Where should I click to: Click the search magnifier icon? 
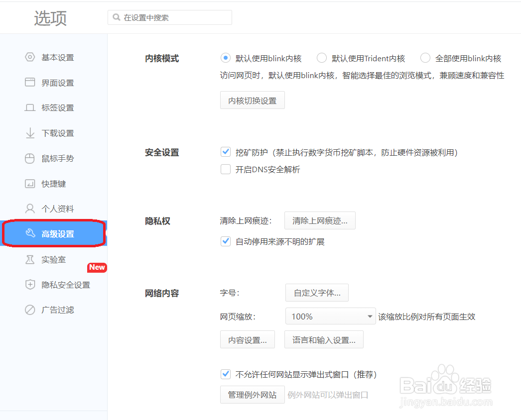(x=116, y=17)
